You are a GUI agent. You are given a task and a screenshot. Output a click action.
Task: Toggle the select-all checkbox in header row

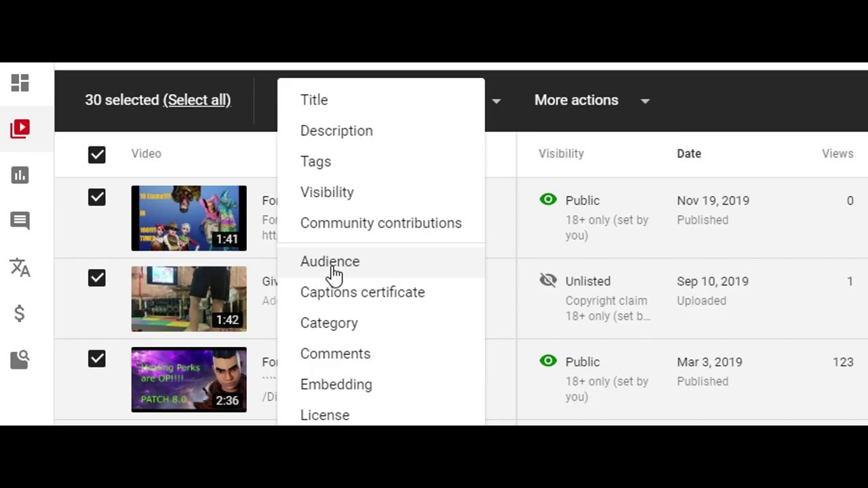tap(97, 155)
